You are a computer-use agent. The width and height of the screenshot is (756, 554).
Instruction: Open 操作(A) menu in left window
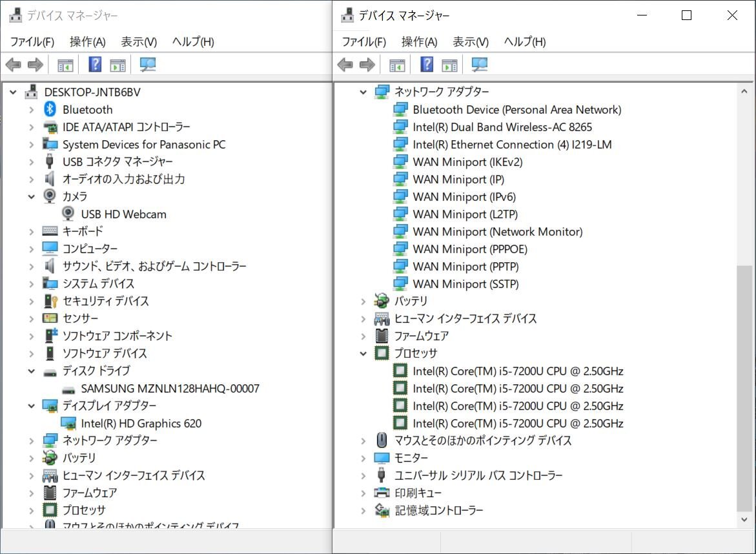point(87,42)
